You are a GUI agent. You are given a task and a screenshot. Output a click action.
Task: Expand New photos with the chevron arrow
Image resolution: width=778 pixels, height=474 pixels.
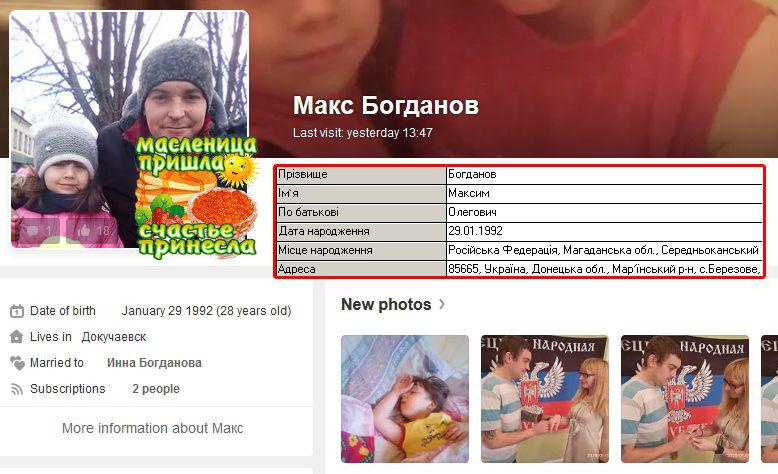pos(442,304)
